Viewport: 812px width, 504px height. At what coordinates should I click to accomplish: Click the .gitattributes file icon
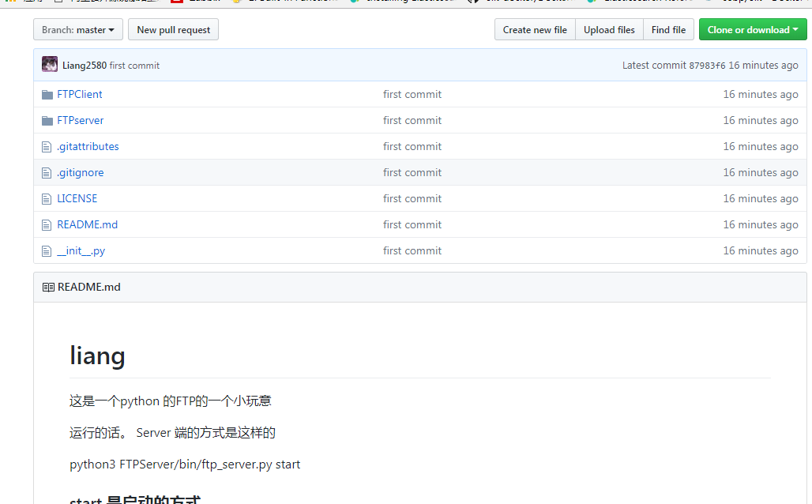(x=47, y=147)
